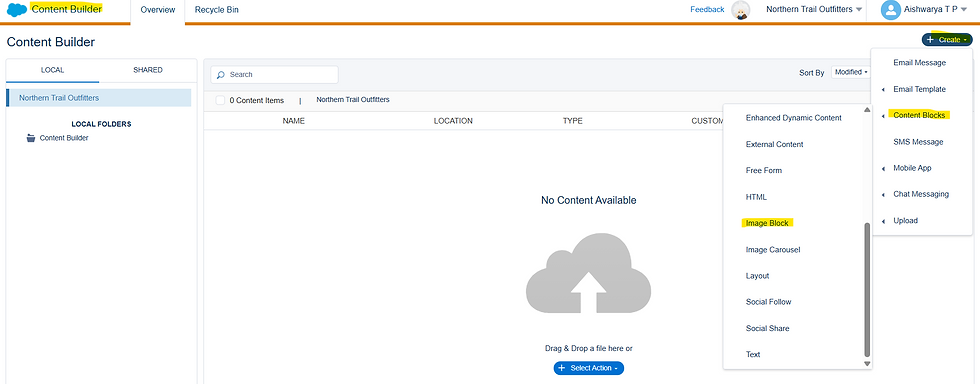Switch to the Recycle Bin tab
The width and height of the screenshot is (980, 384).
point(216,10)
